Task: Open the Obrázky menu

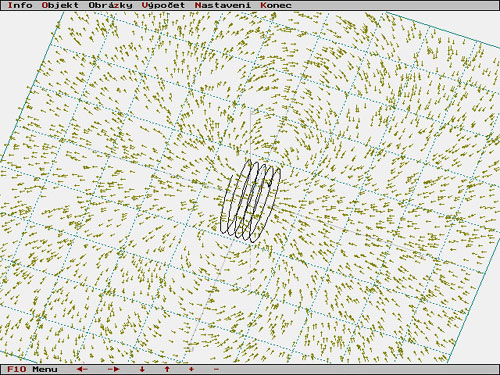Action: click(110, 5)
